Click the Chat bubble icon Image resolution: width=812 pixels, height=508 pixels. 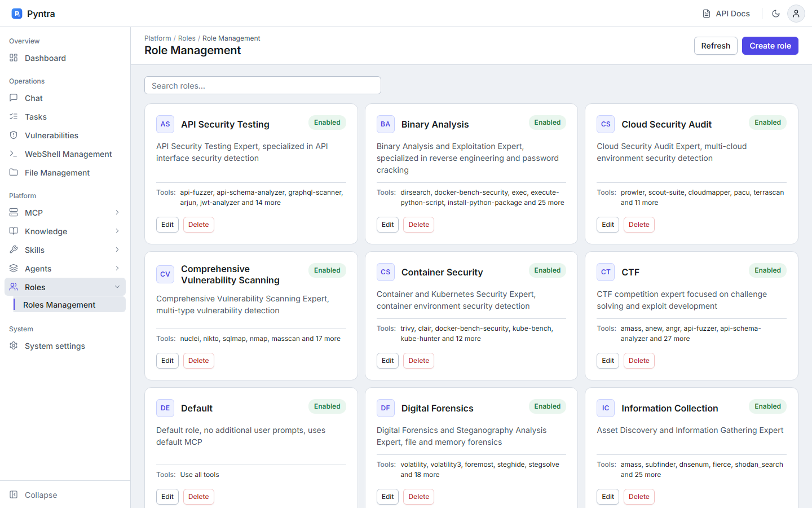tap(14, 98)
